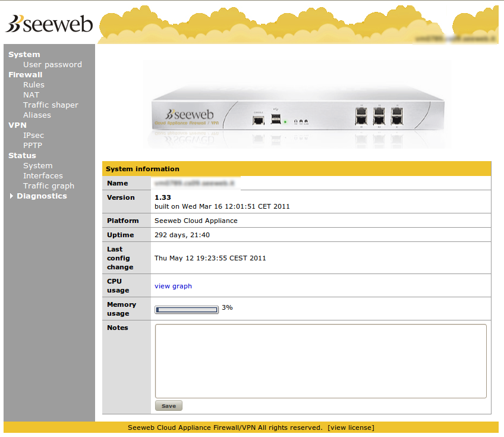Click the appliance device image
The width and height of the screenshot is (504, 437).
click(x=297, y=105)
